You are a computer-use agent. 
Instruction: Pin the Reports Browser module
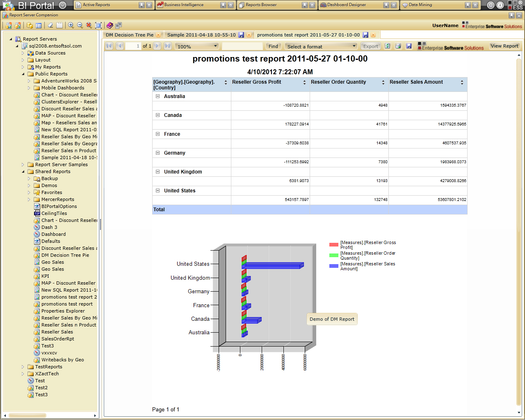[x=305, y=5]
